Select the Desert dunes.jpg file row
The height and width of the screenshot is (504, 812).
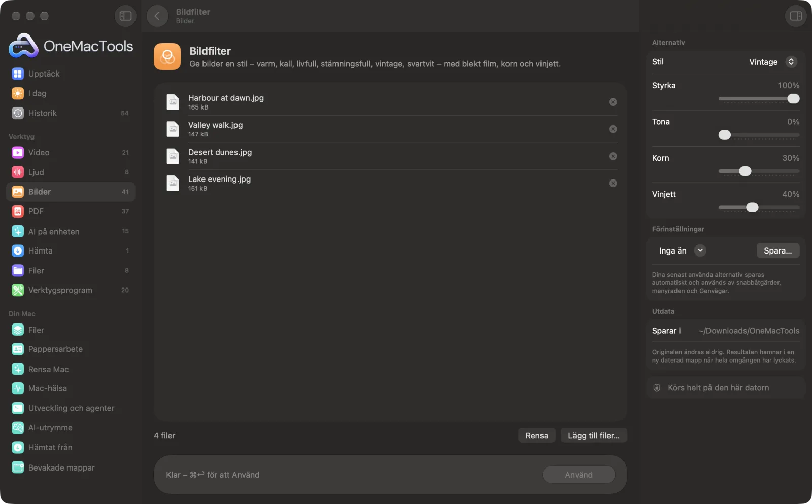pos(390,156)
